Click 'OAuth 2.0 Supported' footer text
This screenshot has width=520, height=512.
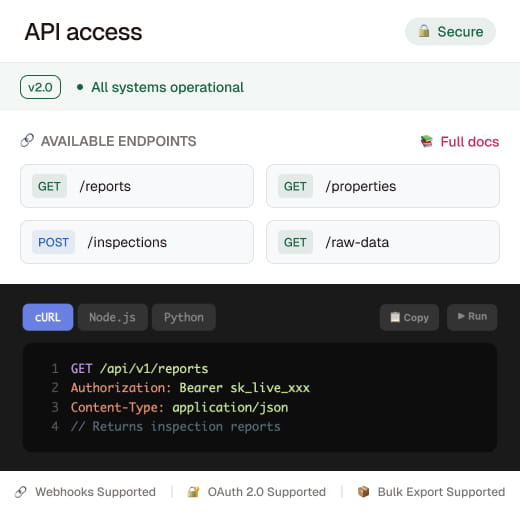pyautogui.click(x=267, y=492)
